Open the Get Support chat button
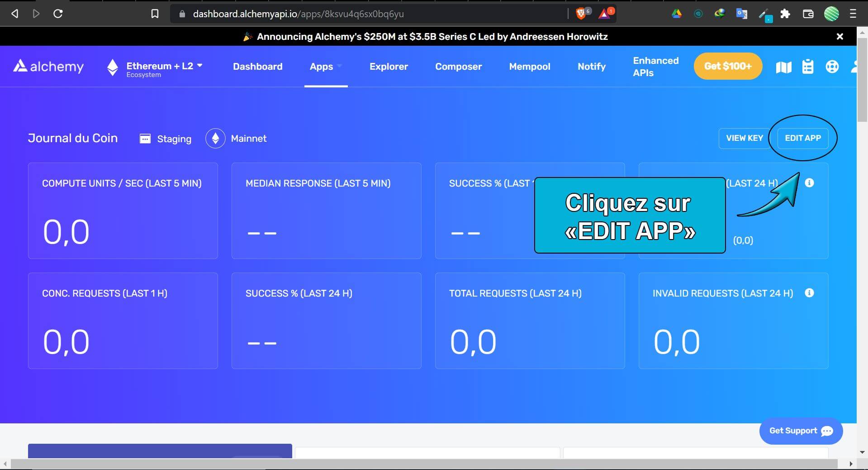This screenshot has width=868, height=470. pos(801,431)
